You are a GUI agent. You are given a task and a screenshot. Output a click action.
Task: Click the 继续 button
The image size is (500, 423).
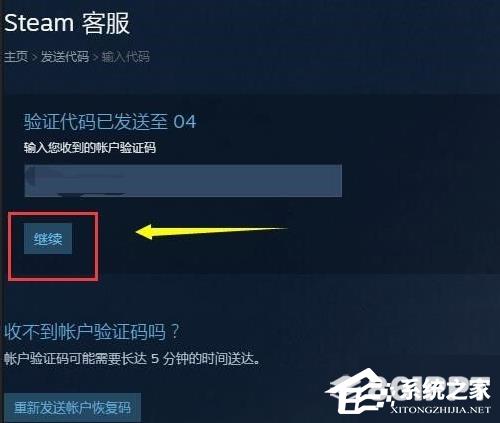48,239
